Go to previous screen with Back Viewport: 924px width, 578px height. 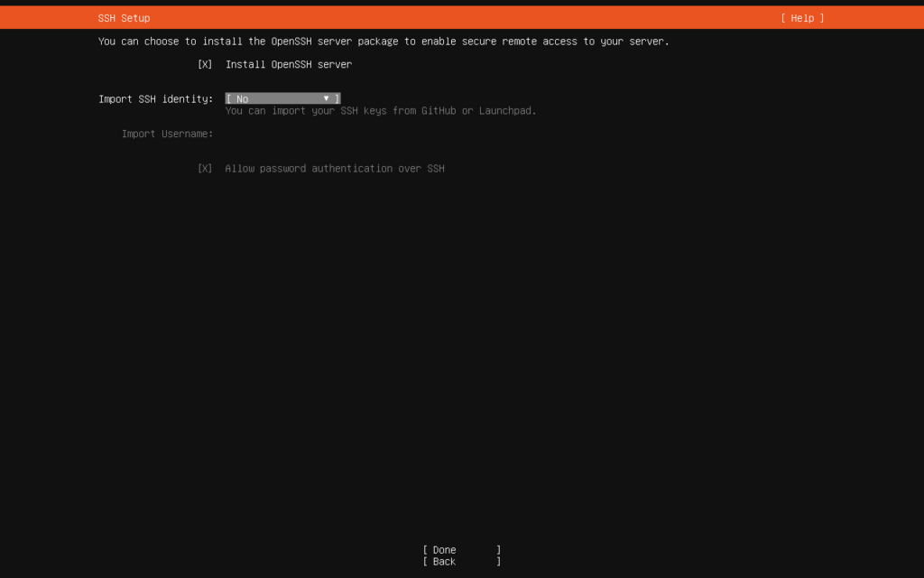coord(461,562)
